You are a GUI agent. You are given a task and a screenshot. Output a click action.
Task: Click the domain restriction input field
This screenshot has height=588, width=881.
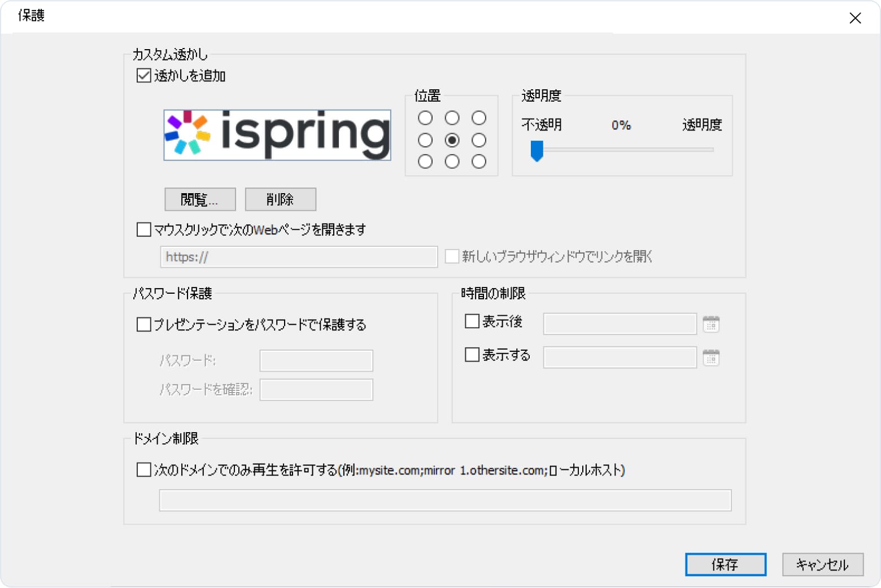pyautogui.click(x=444, y=500)
